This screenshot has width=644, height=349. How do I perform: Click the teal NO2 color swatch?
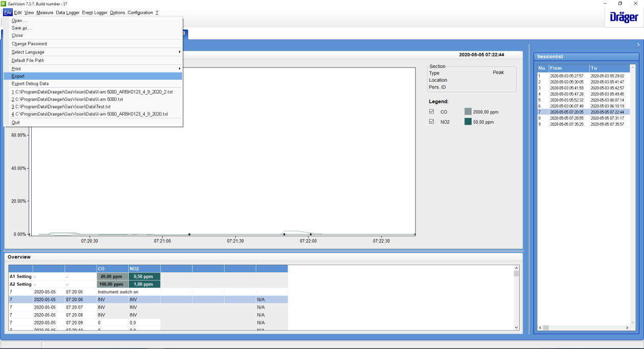[468, 122]
